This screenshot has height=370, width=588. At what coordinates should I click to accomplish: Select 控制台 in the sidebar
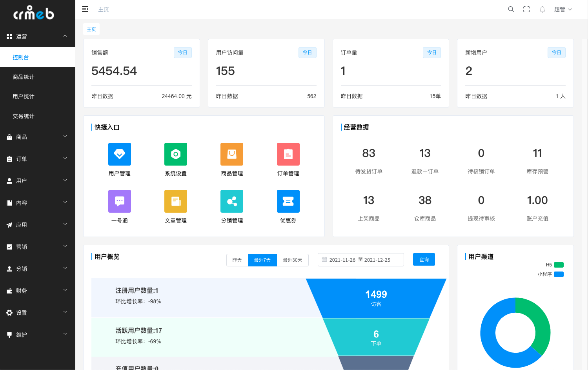[x=20, y=57]
